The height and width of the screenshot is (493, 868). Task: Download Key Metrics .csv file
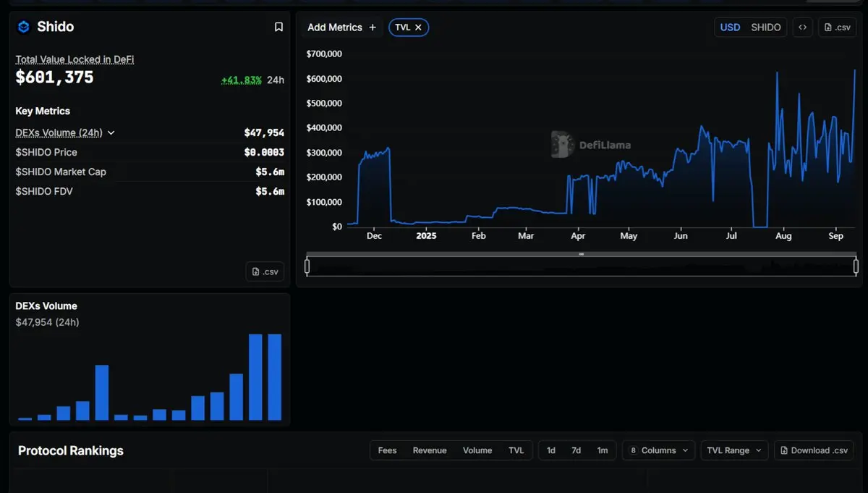coord(265,271)
